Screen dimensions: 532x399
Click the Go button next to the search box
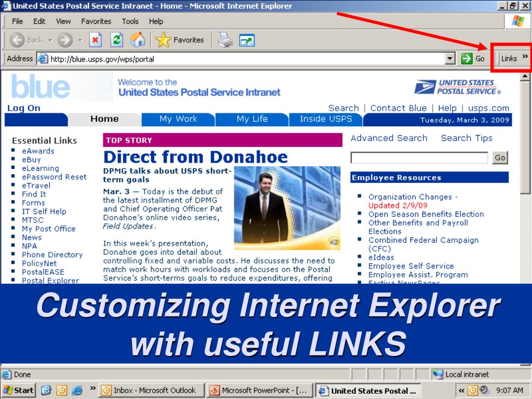pyautogui.click(x=500, y=158)
